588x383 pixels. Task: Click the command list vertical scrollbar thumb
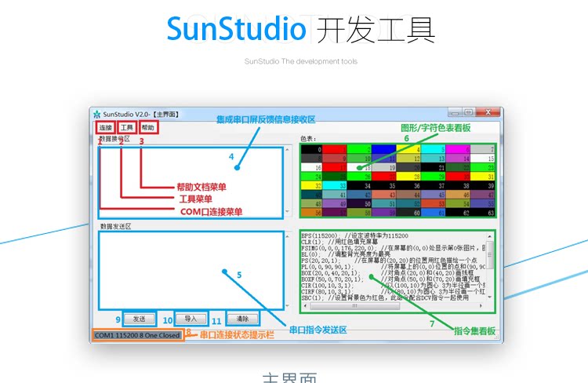pyautogui.click(x=489, y=254)
